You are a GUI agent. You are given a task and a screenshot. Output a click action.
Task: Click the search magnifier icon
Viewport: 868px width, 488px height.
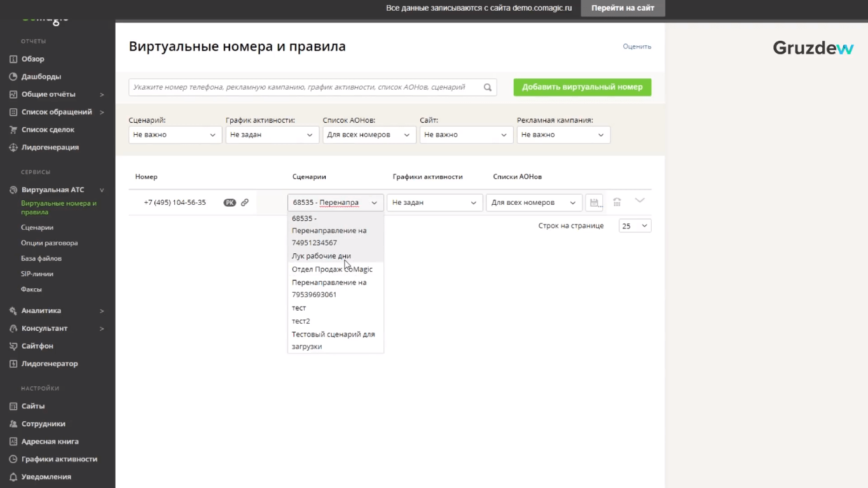pos(488,87)
